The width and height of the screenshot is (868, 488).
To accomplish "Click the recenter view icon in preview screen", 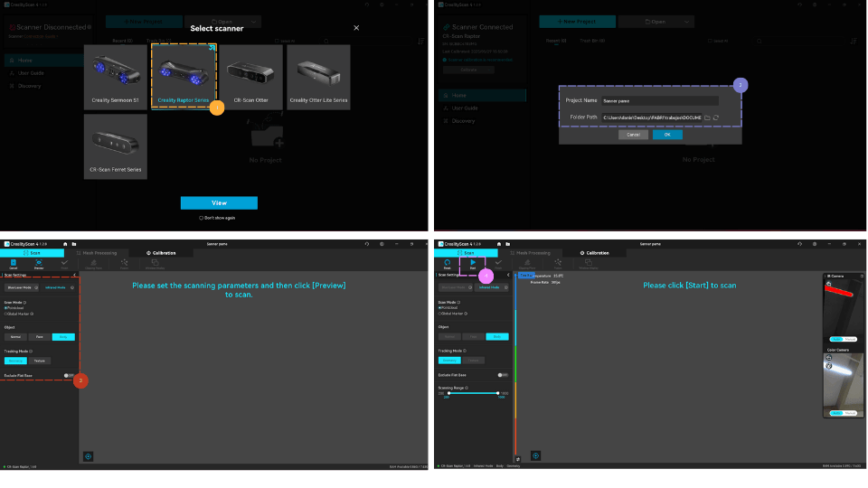I will tap(88, 456).
